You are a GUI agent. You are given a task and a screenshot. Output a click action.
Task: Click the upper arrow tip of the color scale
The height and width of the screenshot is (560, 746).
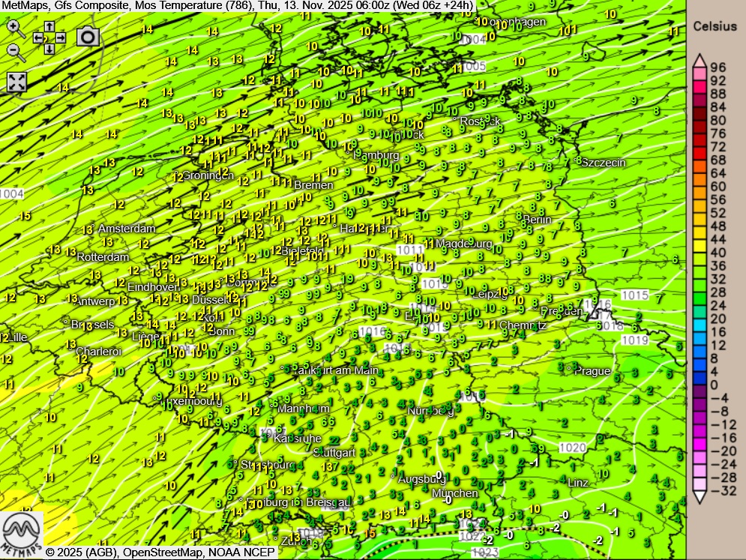[699, 59]
